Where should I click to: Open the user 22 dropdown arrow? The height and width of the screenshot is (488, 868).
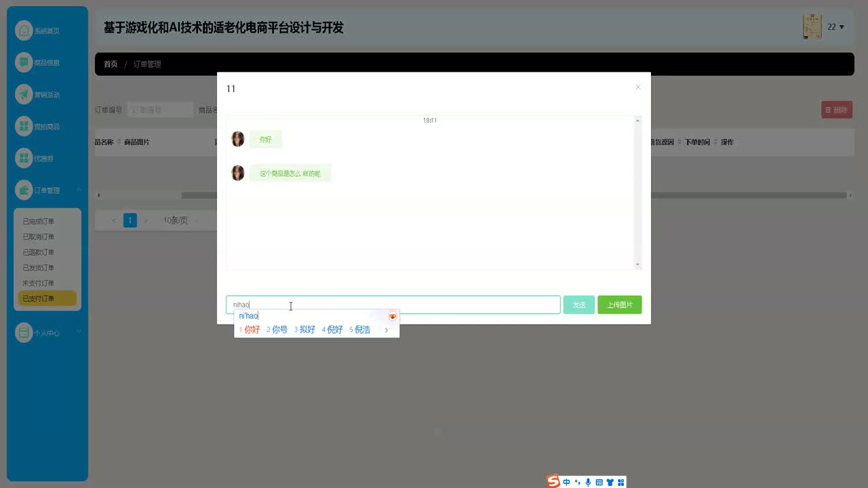842,27
